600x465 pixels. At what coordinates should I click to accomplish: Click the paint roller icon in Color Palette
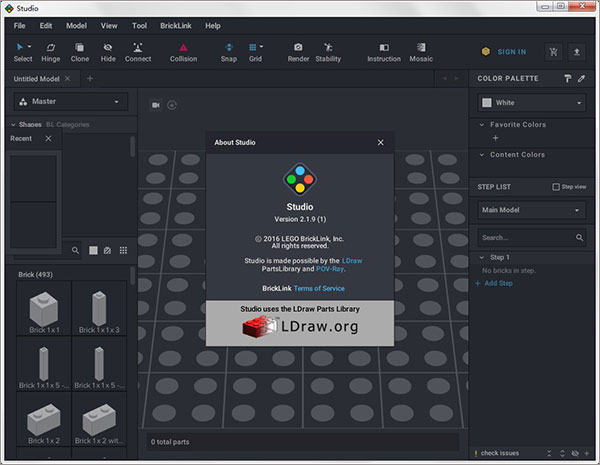567,78
